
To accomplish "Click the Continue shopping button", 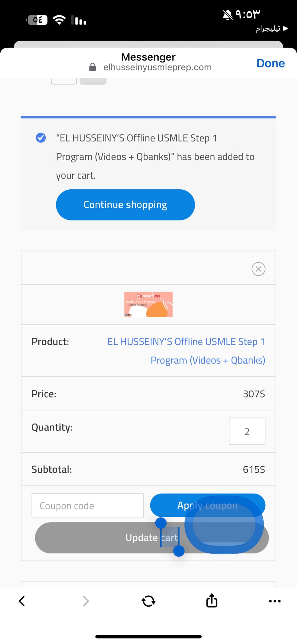I will tap(125, 205).
